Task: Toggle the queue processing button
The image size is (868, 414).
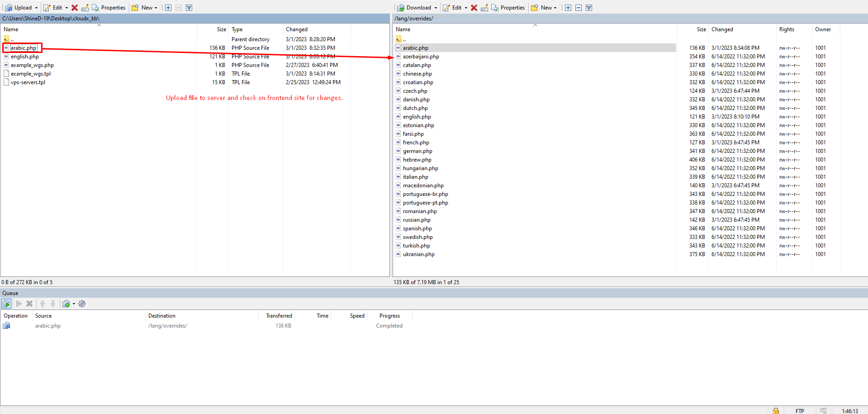Action: 6,304
